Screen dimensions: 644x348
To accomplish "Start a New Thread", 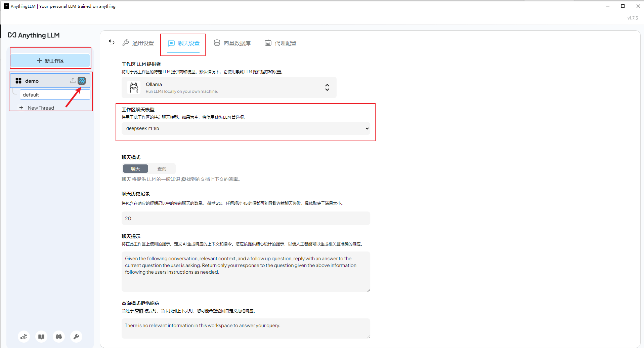I will pos(37,108).
